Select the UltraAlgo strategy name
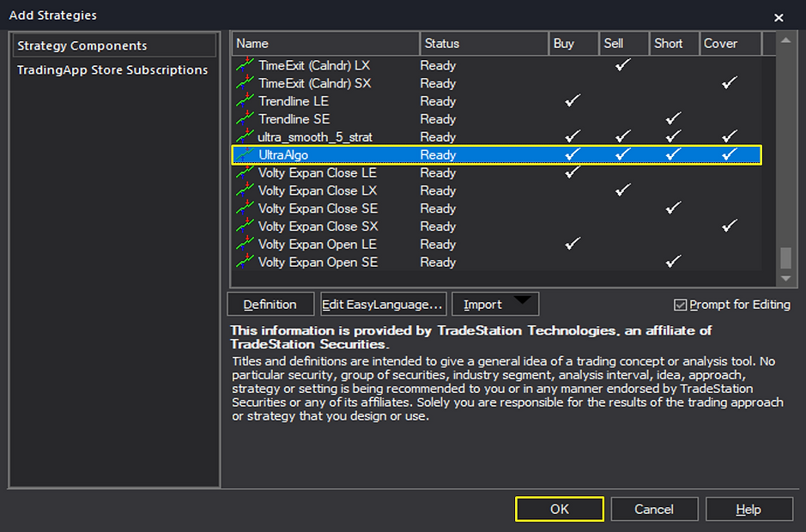The width and height of the screenshot is (806, 532). click(x=283, y=154)
